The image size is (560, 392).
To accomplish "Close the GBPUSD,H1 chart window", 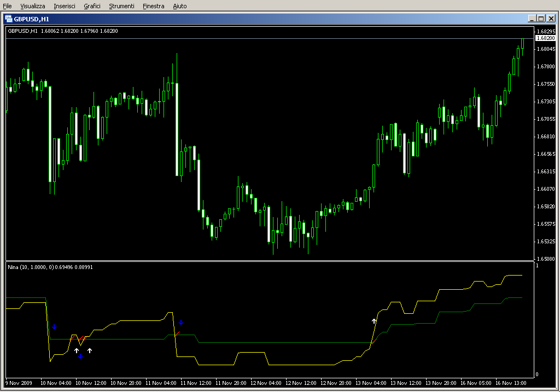I will (551, 19).
